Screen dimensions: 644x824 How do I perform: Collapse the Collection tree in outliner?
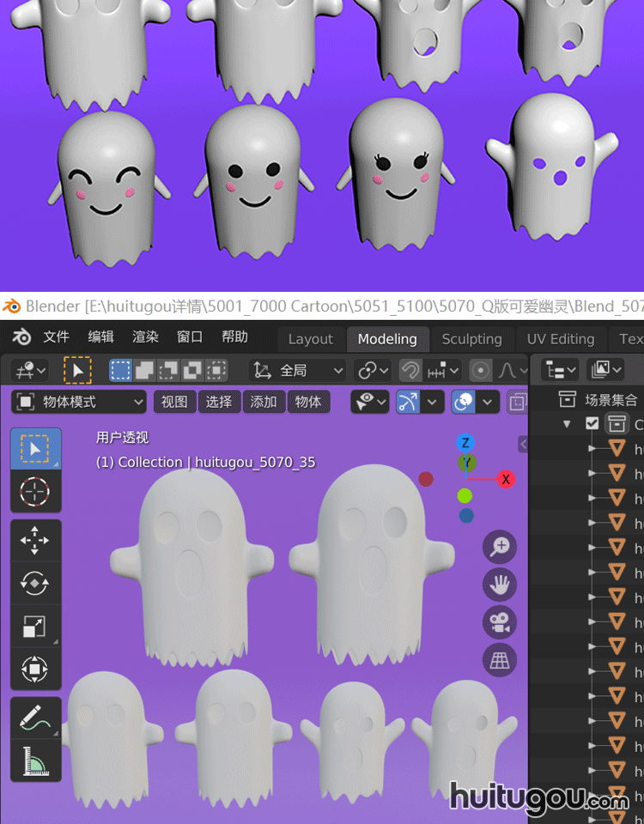click(567, 424)
